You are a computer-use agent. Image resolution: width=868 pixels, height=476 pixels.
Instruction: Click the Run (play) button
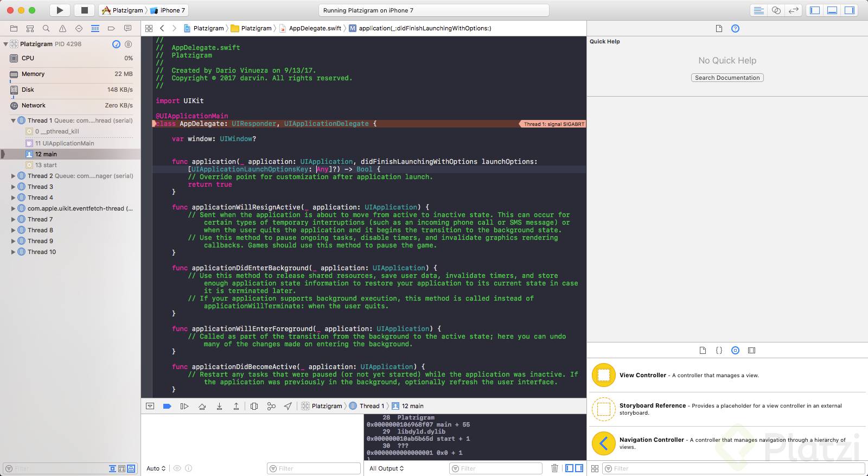coord(60,10)
